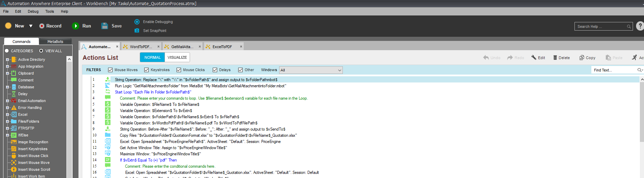644x178 pixels.
Task: Click the Set SnapPoint camera icon
Action: (x=137, y=31)
